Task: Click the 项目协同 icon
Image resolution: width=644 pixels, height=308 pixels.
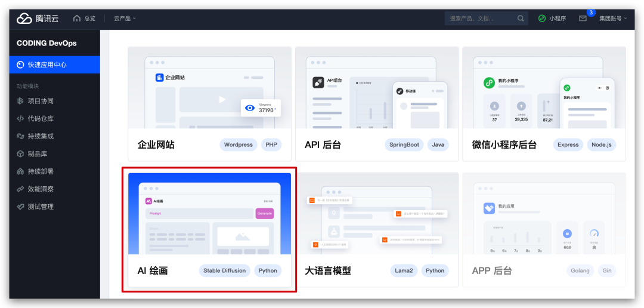Action: pyautogui.click(x=20, y=101)
